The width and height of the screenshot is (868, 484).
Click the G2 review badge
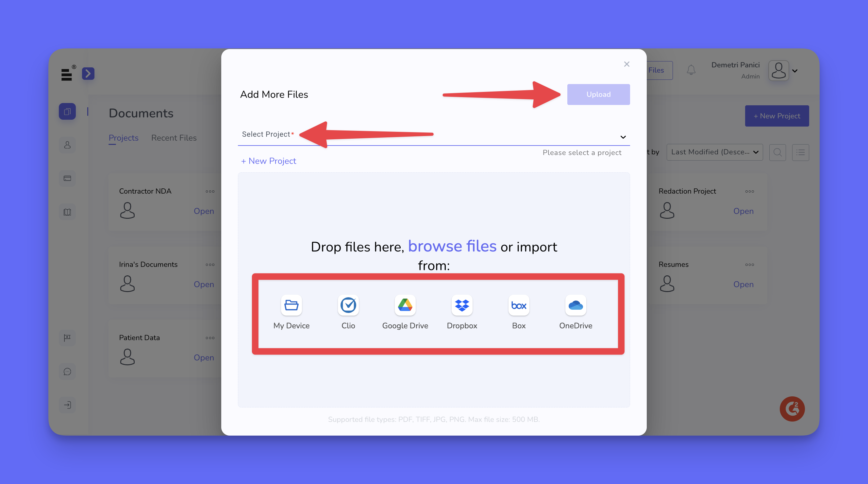click(792, 409)
